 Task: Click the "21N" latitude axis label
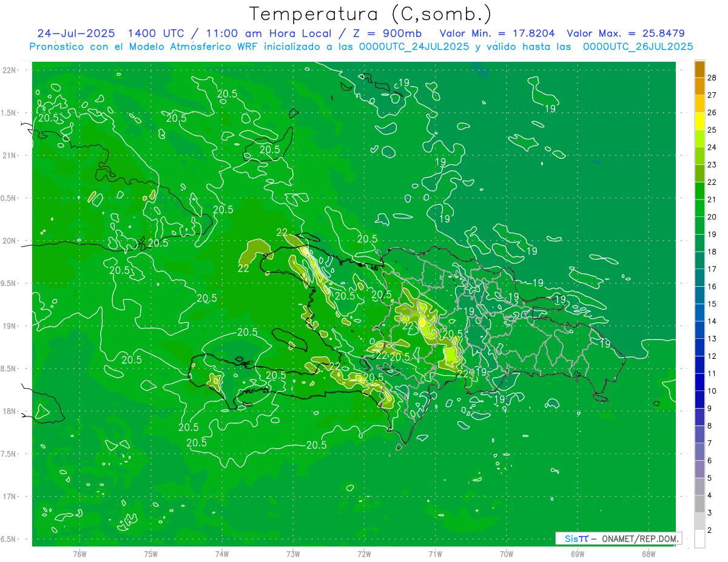(x=9, y=155)
